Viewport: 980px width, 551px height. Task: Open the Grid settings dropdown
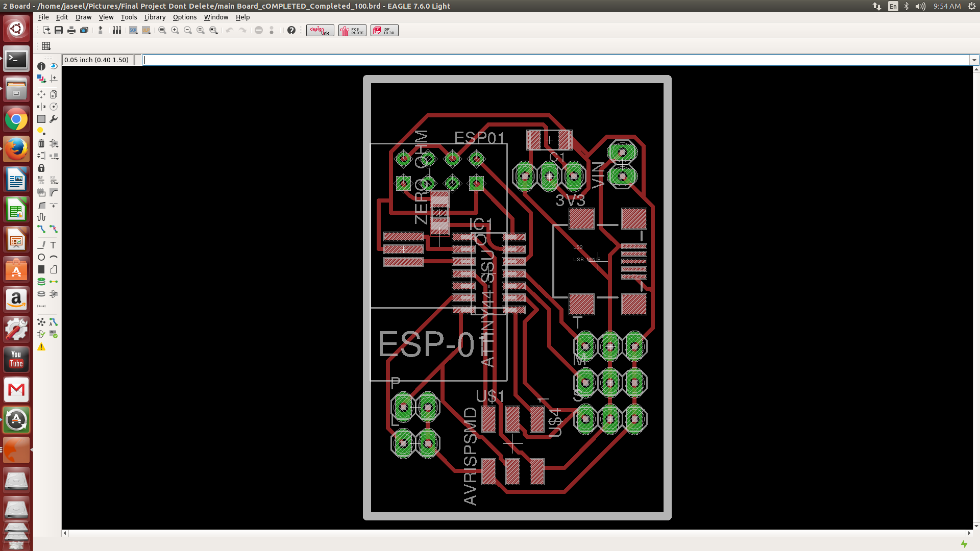(x=46, y=46)
